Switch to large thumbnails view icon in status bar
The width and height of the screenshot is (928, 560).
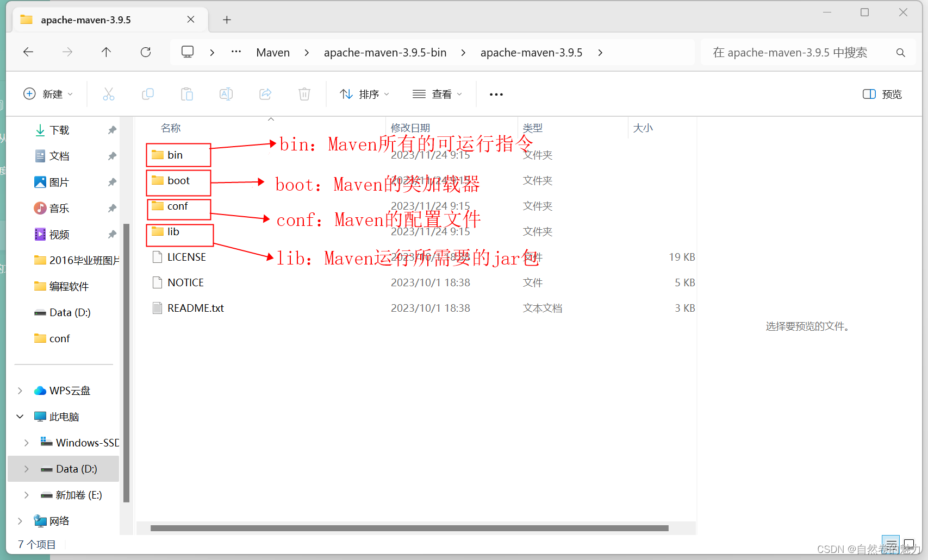tap(909, 544)
